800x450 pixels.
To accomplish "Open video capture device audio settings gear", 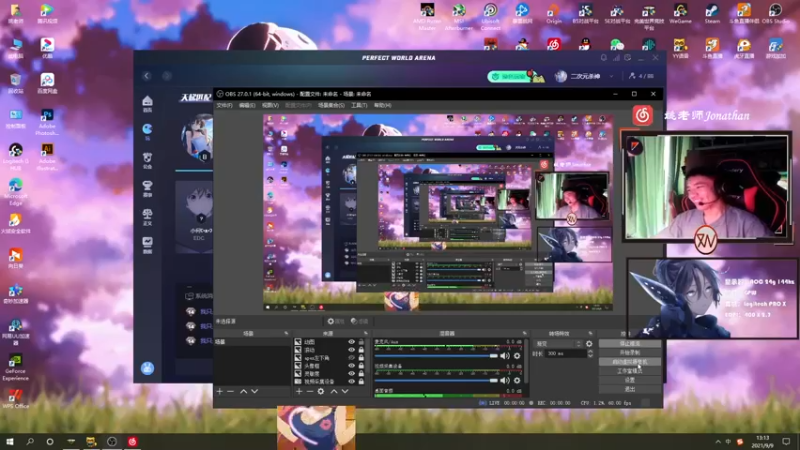I will pyautogui.click(x=517, y=380).
